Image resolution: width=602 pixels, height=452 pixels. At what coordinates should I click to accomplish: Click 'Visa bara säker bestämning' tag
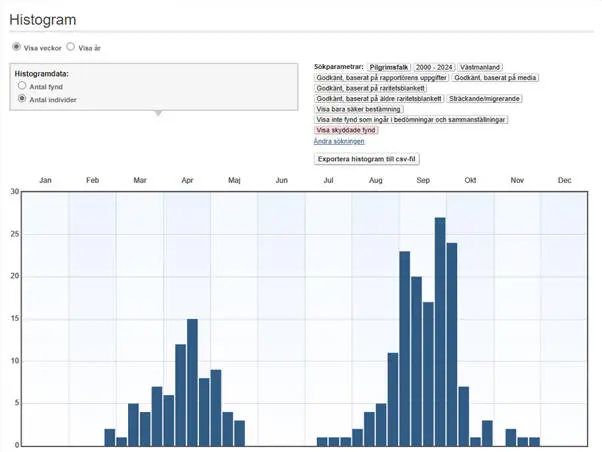[x=359, y=109]
